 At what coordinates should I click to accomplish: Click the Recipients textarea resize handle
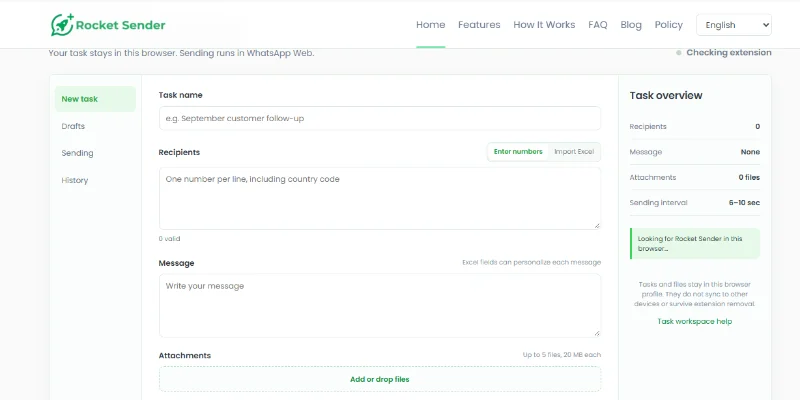[x=596, y=225]
